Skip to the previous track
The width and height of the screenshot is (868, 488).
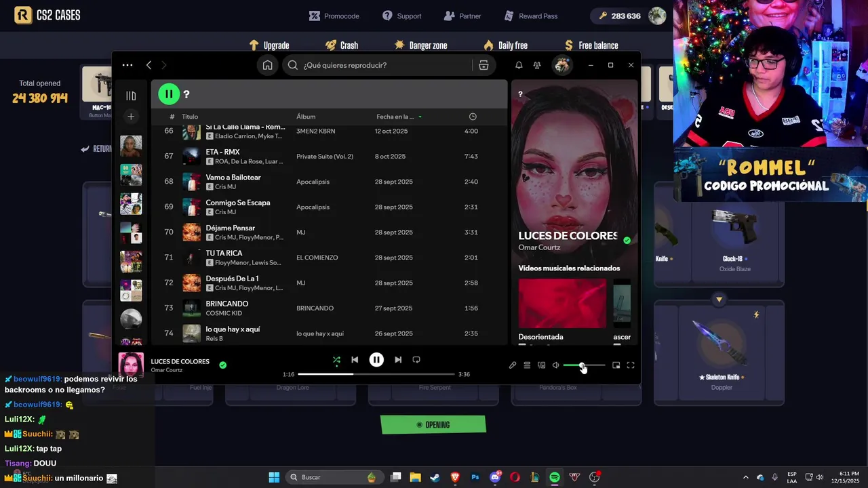coord(355,360)
